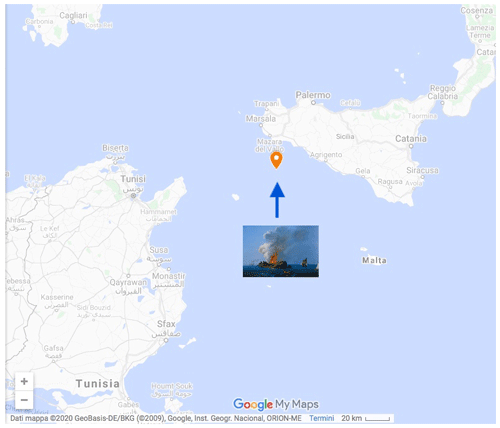Select the Tunisia country label
Viewport: 500px width, 428px height.
pos(98,384)
